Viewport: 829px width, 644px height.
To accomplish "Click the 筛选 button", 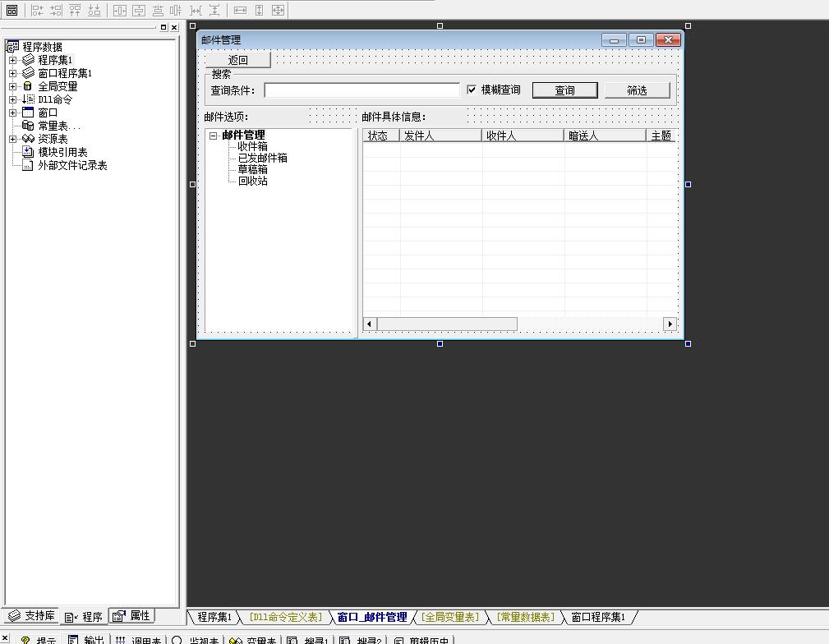I will 637,90.
